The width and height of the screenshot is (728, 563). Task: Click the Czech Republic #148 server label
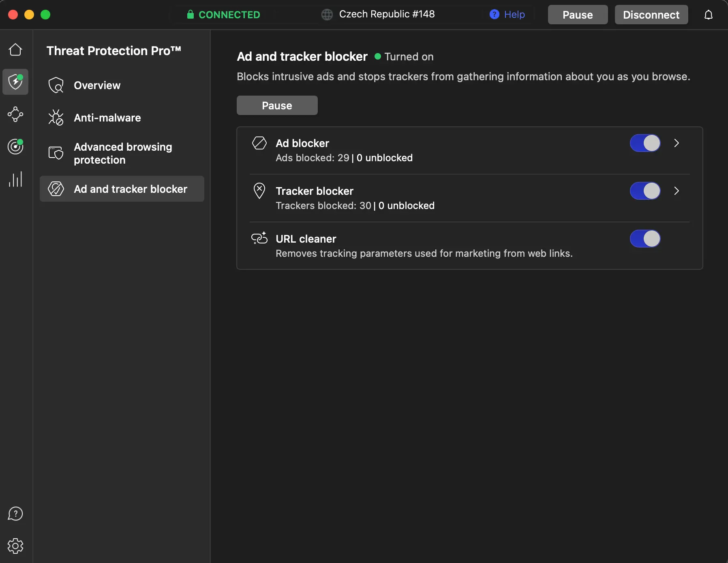point(386,15)
